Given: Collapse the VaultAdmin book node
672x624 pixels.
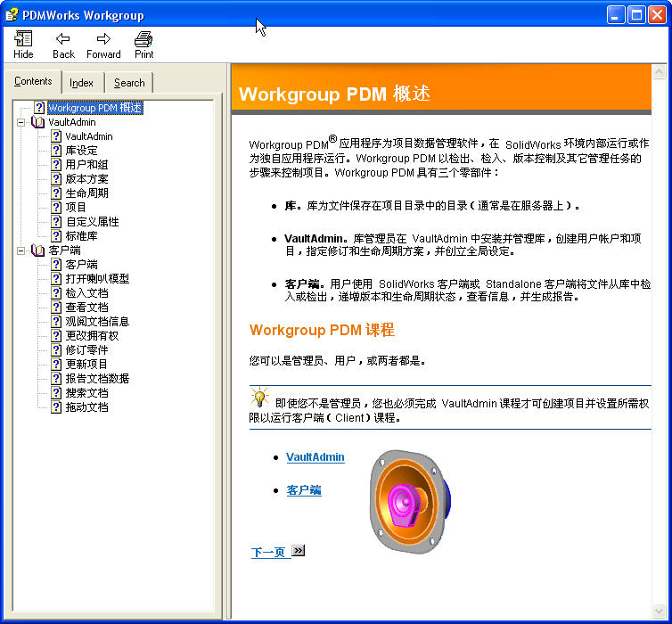Looking at the screenshot, I should point(20,123).
